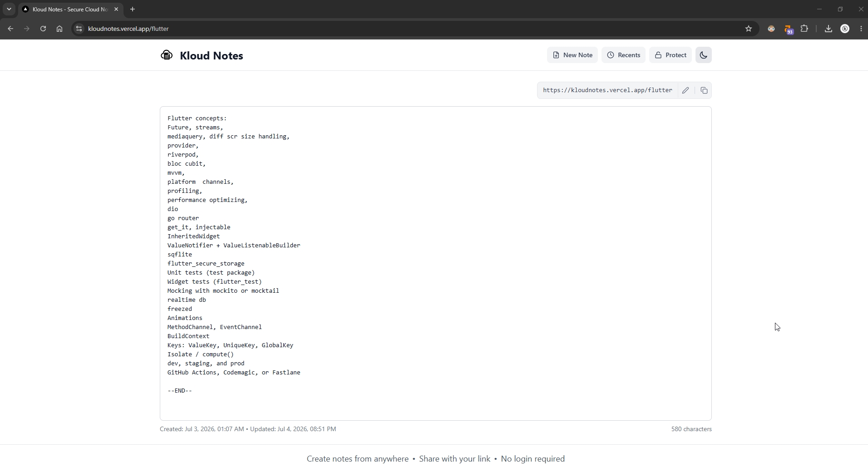Open the Extensions puzzle menu
Viewport: 868px width, 472px height.
point(804,29)
